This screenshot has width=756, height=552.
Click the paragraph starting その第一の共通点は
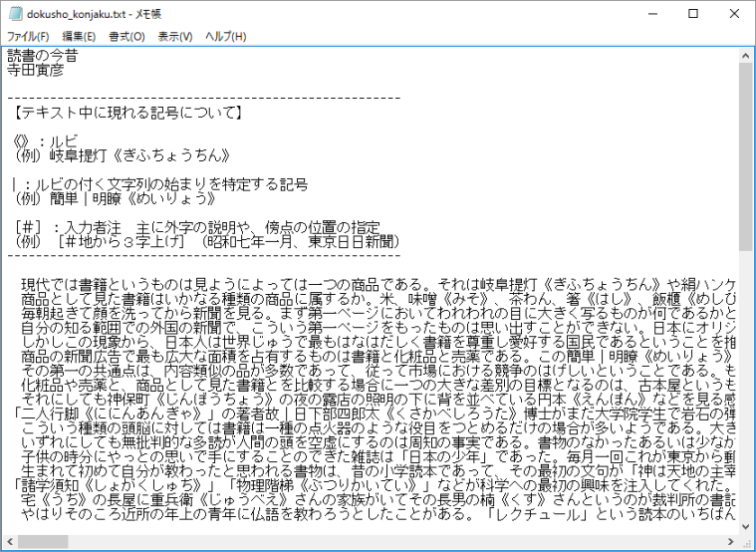tap(378, 371)
